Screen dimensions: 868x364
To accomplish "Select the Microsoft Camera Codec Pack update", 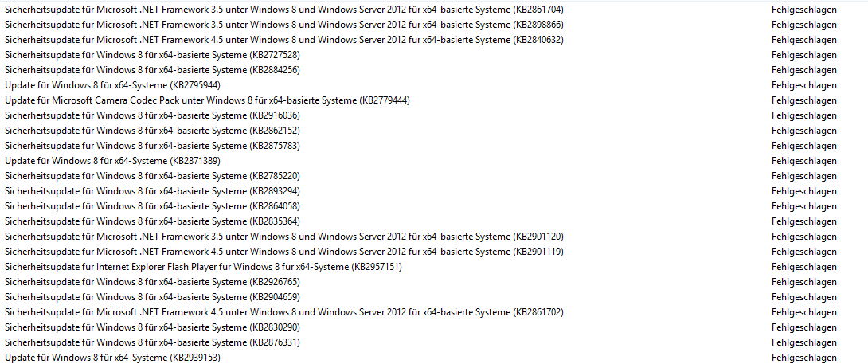I will (x=207, y=100).
